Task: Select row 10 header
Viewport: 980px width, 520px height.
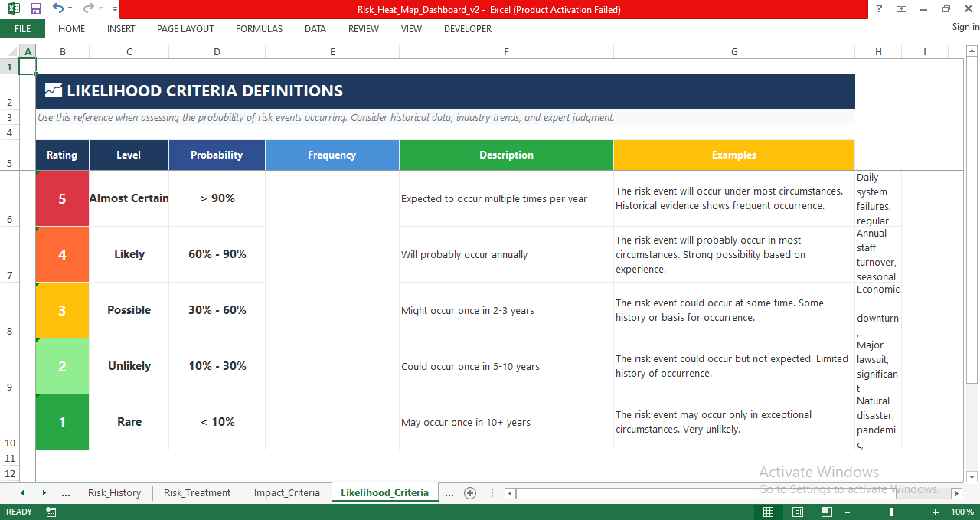Action: pyautogui.click(x=9, y=422)
